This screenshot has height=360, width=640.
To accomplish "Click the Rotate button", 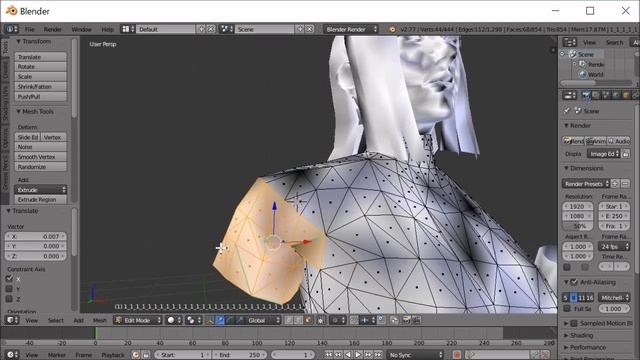I will 40,67.
